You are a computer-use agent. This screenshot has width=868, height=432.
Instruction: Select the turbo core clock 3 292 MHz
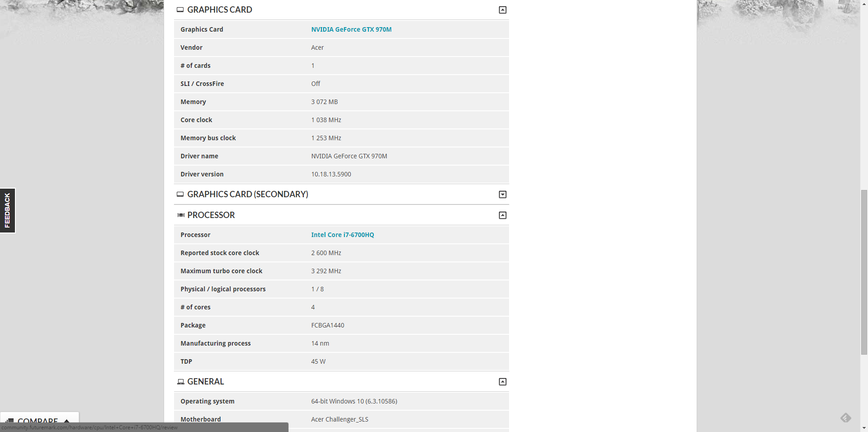click(x=326, y=271)
